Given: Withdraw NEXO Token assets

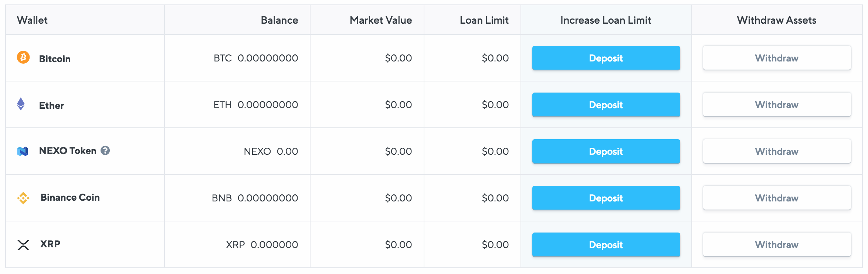Looking at the screenshot, I should 777,151.
